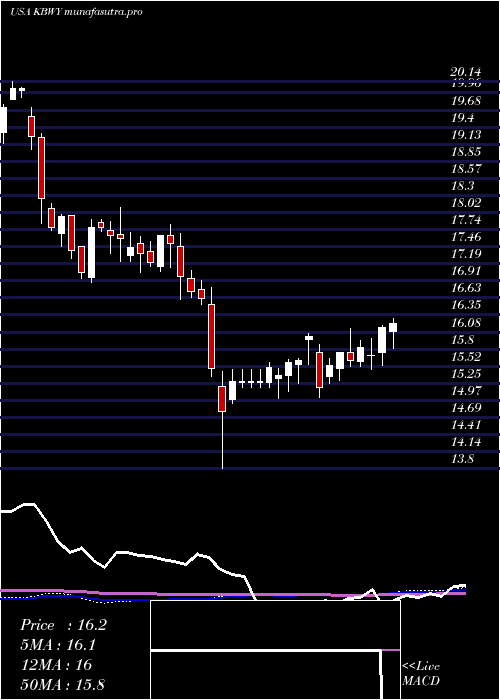
Task: Click the 16.08 price axis label
Action: coord(466,322)
